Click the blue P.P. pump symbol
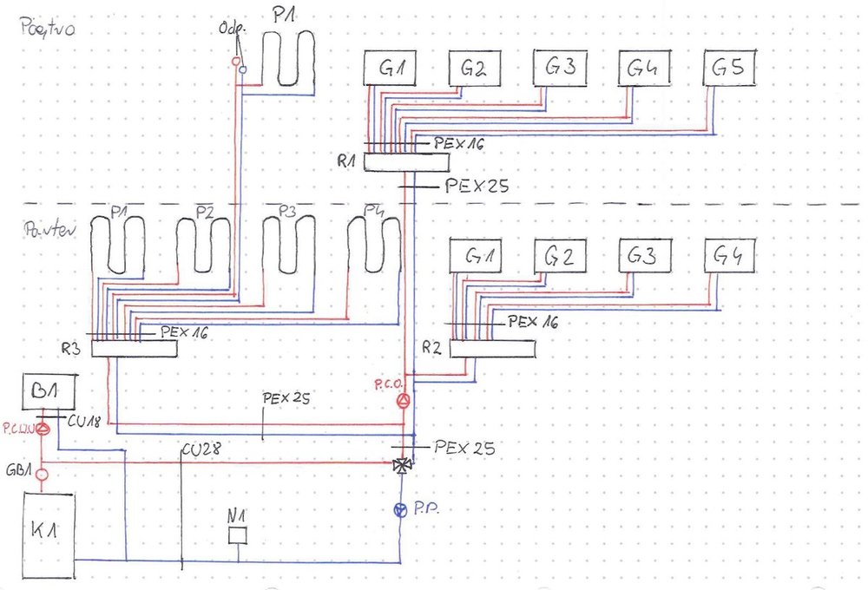The width and height of the screenshot is (868, 590). [x=400, y=511]
